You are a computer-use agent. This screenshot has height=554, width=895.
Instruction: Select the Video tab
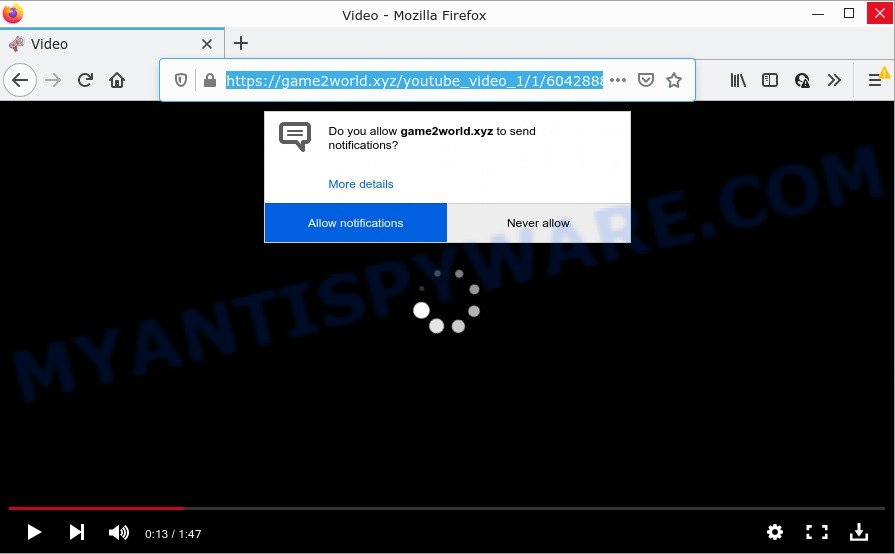[112, 44]
